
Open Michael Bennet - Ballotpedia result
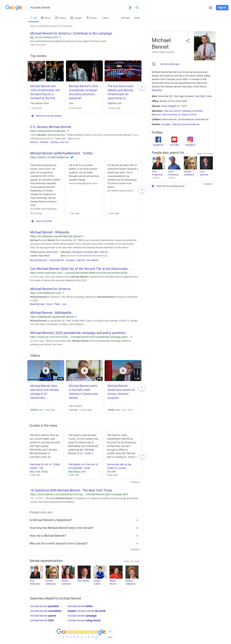tap(51, 313)
